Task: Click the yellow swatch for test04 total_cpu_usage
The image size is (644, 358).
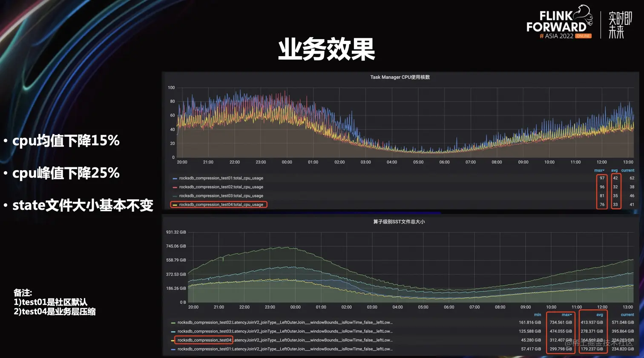Action: point(175,205)
